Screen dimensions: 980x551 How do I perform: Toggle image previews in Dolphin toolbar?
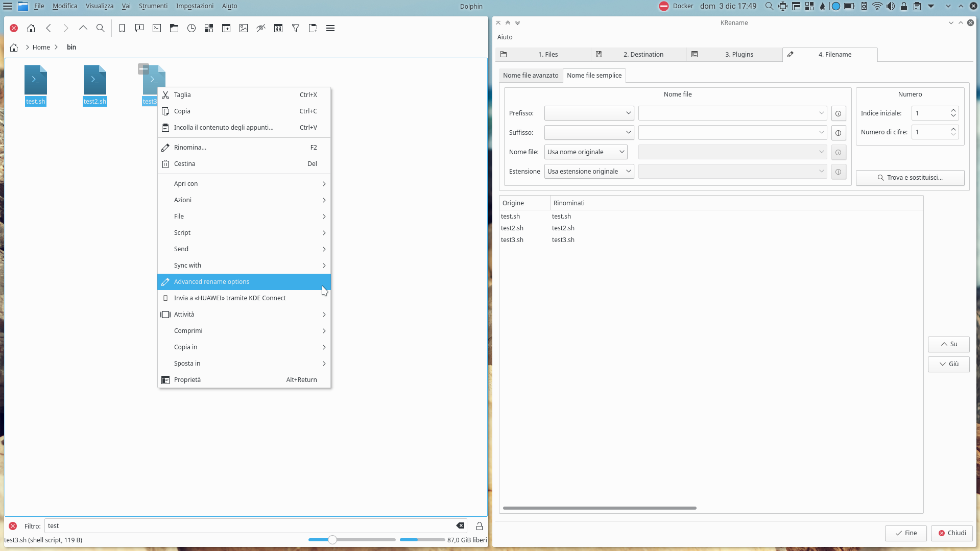click(244, 28)
